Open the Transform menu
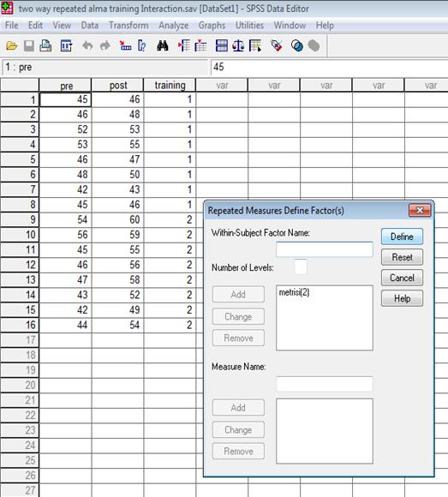The height and width of the screenshot is (497, 448). coord(128,26)
